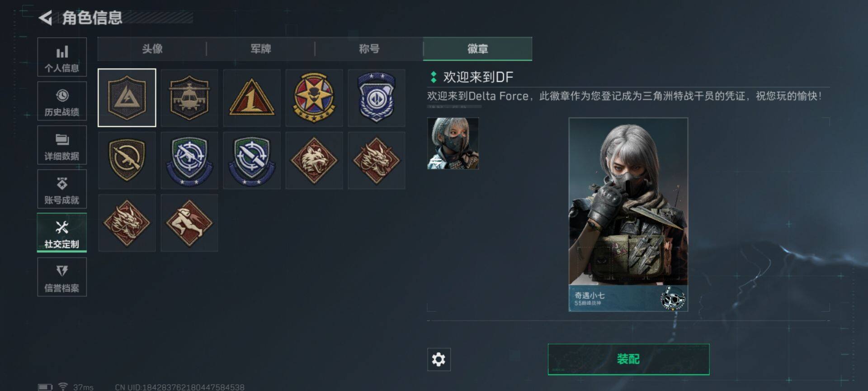Select the green crosshair knife badge
Viewport: 868px width, 391px height.
(x=252, y=160)
